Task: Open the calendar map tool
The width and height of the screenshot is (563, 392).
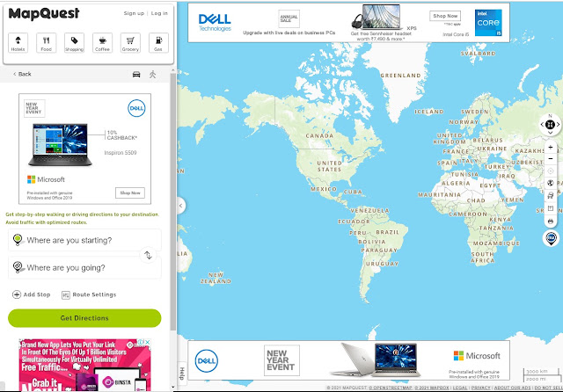Action: point(551,208)
